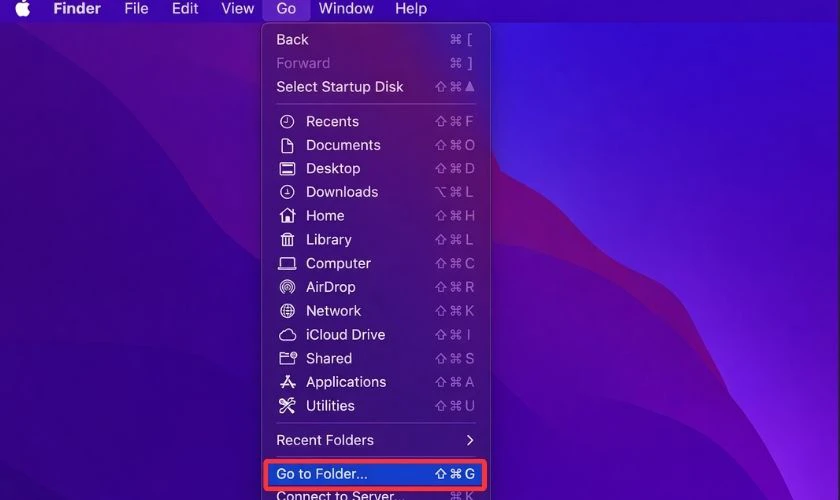The width and height of the screenshot is (840, 500).
Task: Choose Select Startup Disk option
Action: 340,87
